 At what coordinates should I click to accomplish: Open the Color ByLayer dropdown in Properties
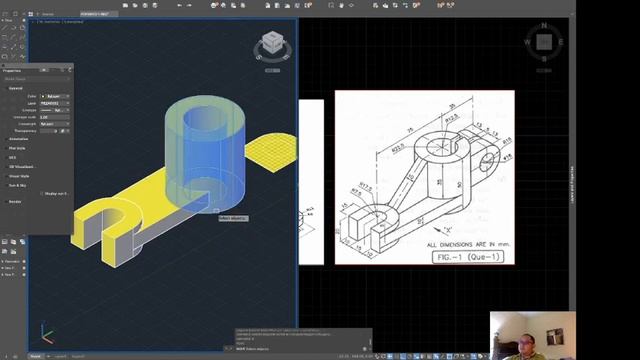55,96
